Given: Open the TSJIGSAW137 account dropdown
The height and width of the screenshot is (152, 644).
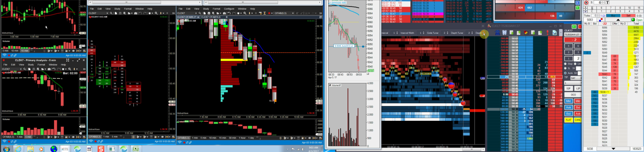Looking at the screenshot, I should pyautogui.click(x=573, y=35).
